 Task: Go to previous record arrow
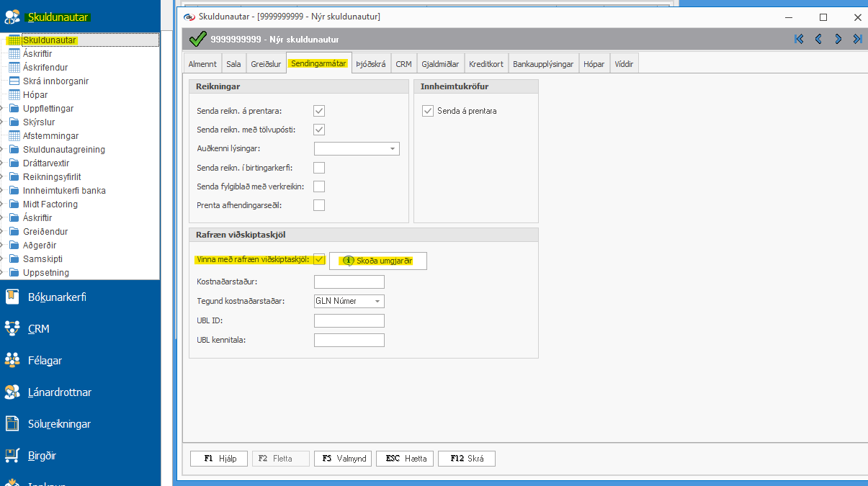pyautogui.click(x=818, y=39)
